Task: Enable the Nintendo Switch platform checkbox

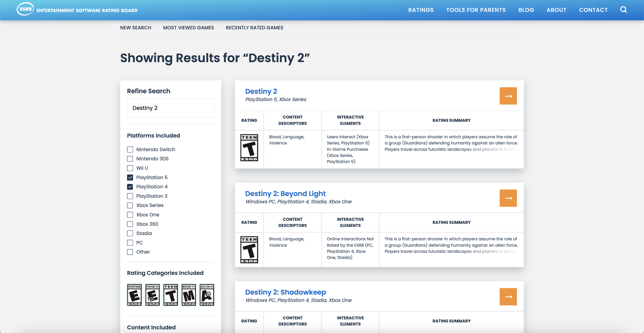Action: [x=130, y=149]
